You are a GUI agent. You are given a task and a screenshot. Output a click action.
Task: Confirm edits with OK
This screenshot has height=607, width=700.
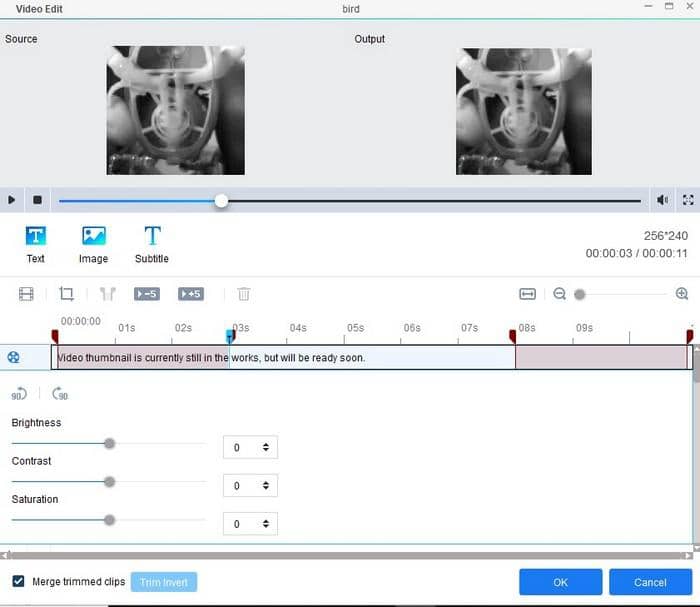560,582
